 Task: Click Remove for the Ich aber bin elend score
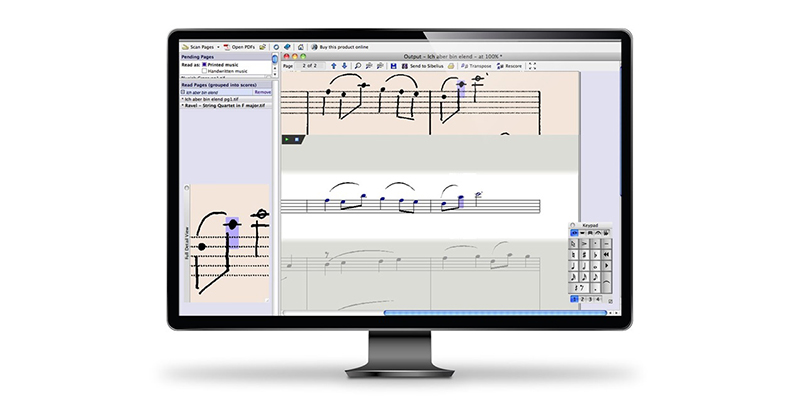click(x=263, y=92)
